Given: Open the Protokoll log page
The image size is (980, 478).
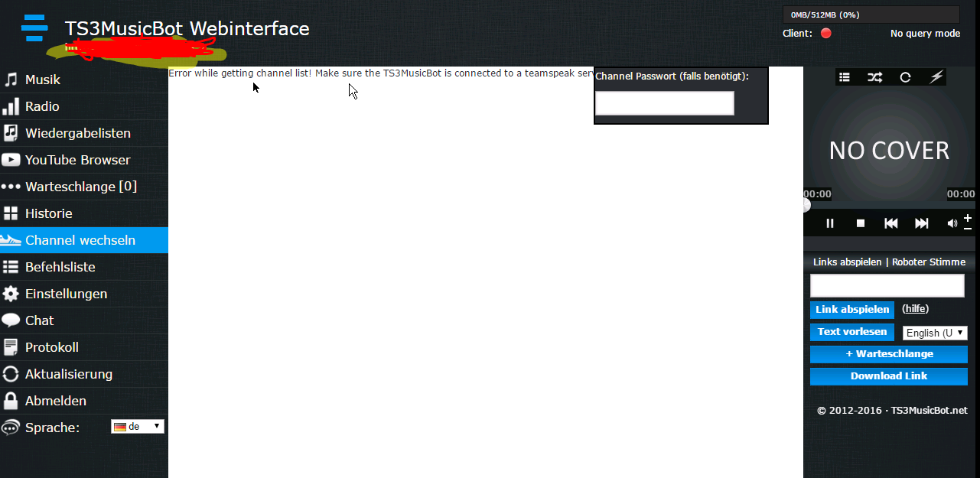Looking at the screenshot, I should pos(84,347).
